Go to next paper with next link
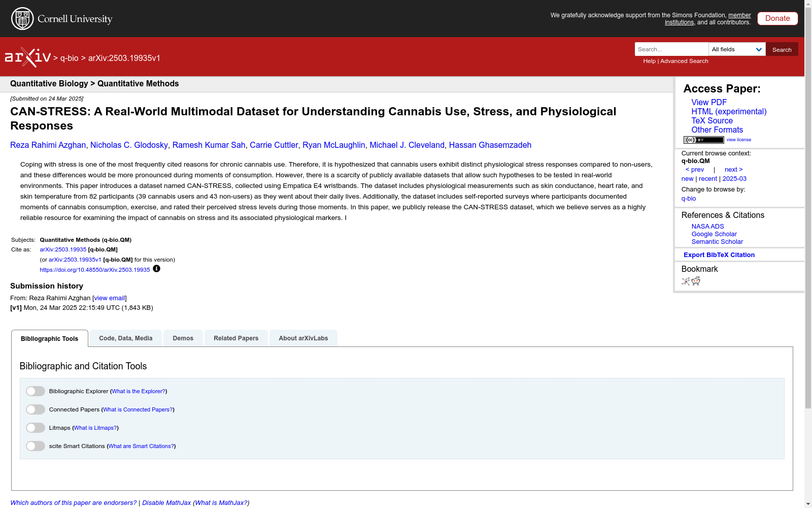 [734, 170]
